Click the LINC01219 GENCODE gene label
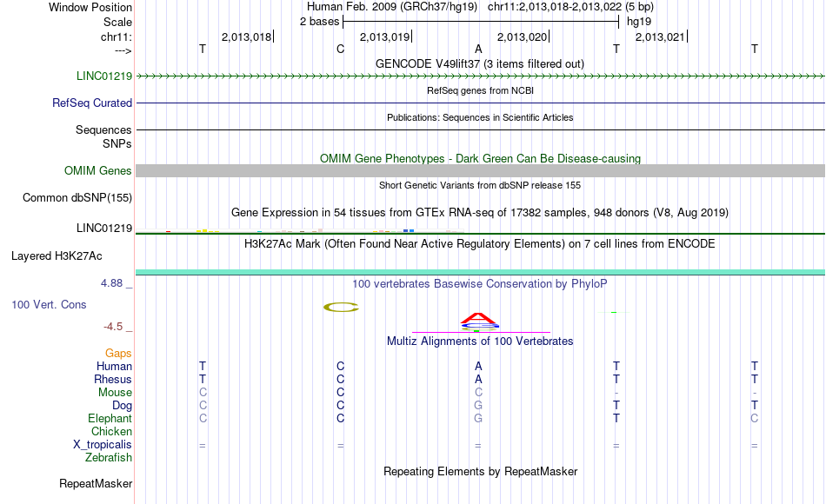The image size is (826, 504). pos(103,76)
